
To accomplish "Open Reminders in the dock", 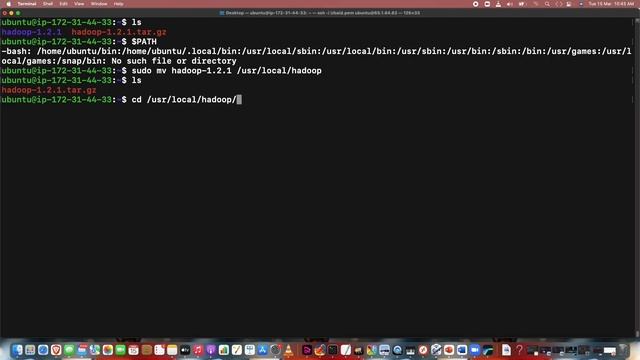I will tap(160, 350).
